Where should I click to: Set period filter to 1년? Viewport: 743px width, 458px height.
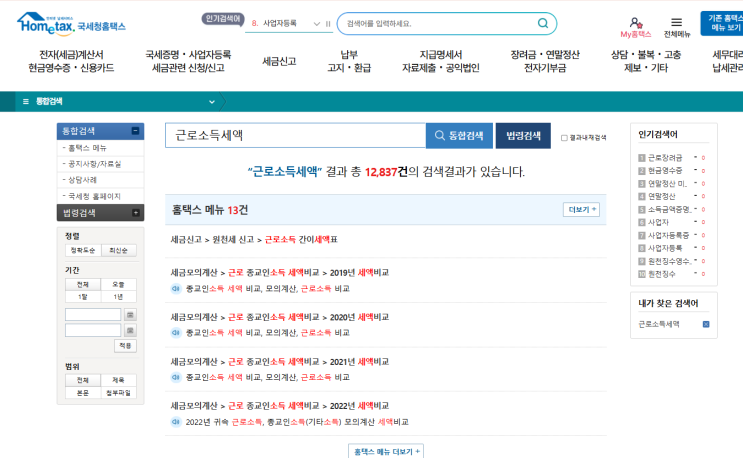pos(118,296)
